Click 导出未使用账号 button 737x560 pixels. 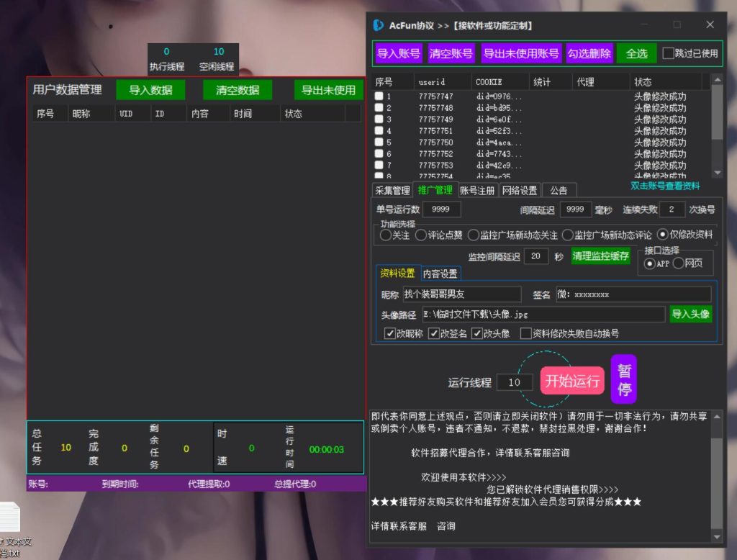pyautogui.click(x=521, y=53)
